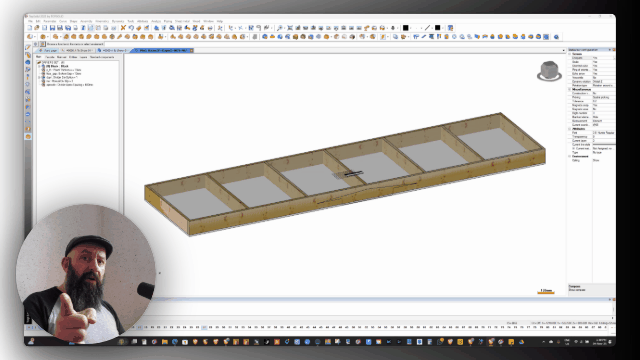Open the Shape menu
This screenshot has height=360, width=640.
click(x=73, y=21)
